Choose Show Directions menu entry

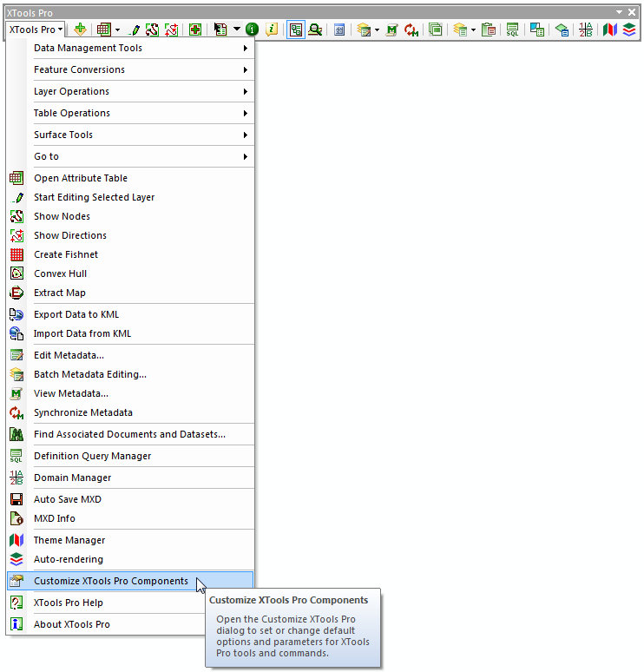131,235
